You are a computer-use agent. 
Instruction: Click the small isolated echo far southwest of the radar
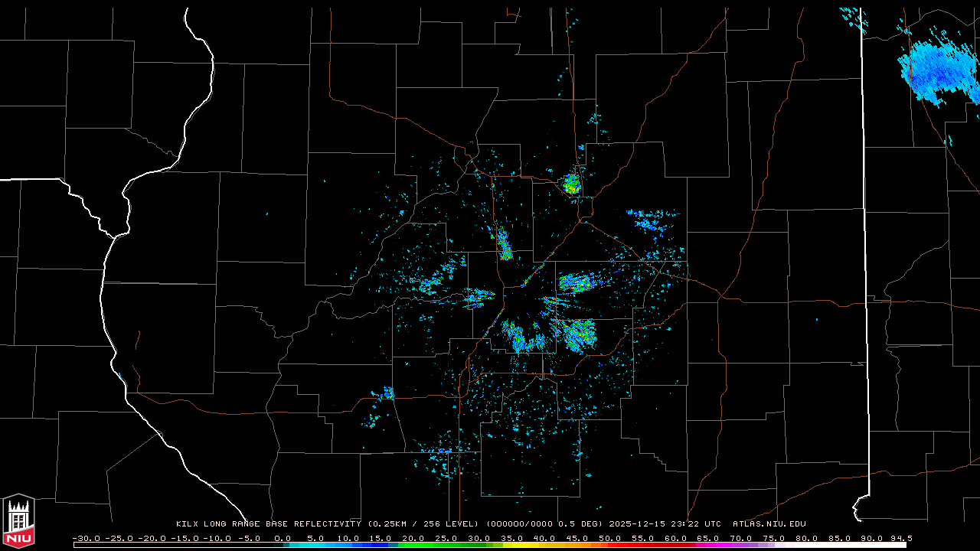(x=387, y=393)
